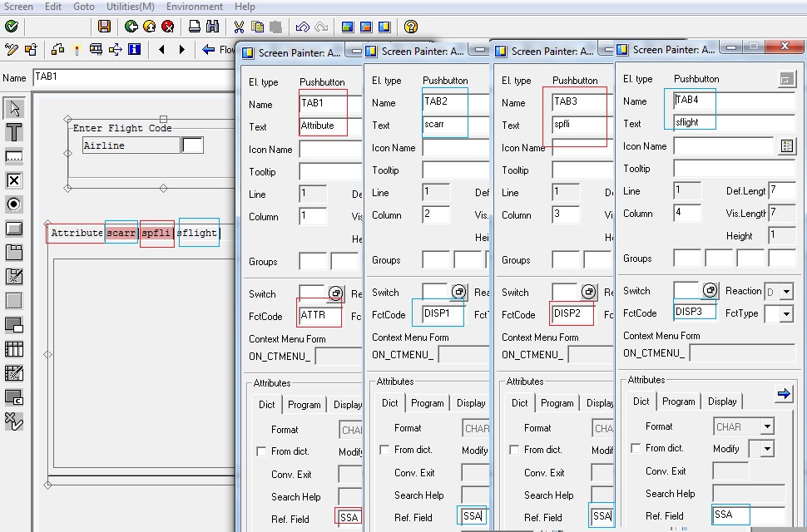Click the Find binoculars icon

click(x=215, y=26)
